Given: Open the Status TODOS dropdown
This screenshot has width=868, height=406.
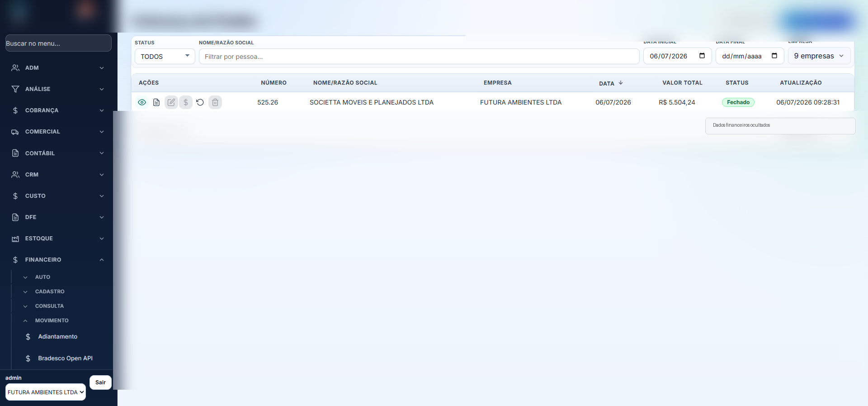Looking at the screenshot, I should pyautogui.click(x=165, y=56).
